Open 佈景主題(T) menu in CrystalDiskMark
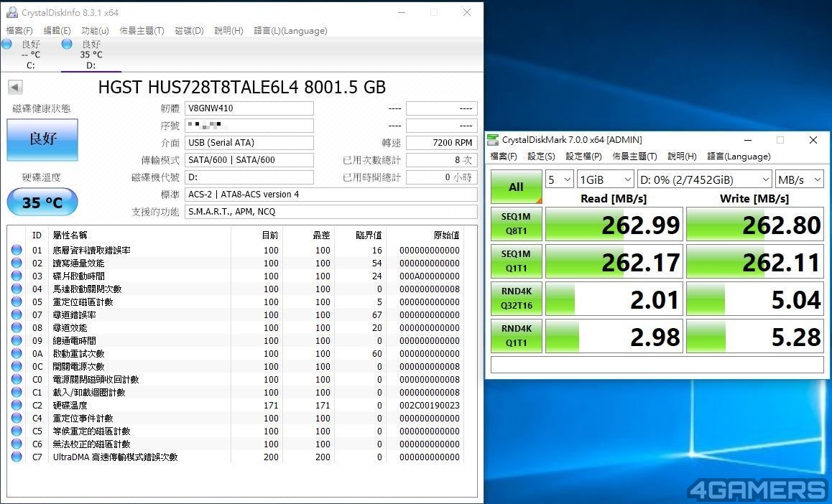The width and height of the screenshot is (832, 504). click(634, 157)
